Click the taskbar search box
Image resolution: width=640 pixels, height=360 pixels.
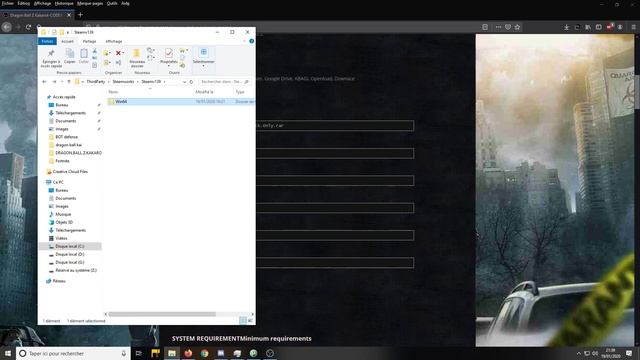coord(73,353)
